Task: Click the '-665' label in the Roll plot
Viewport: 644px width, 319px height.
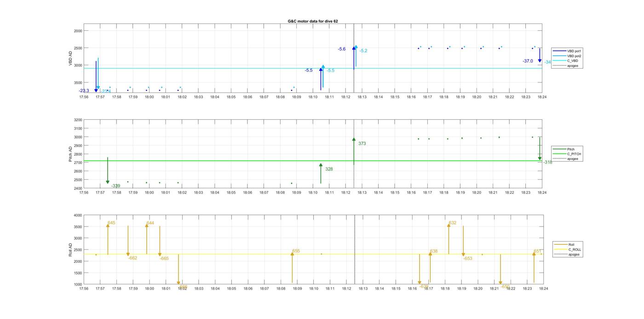Action: [x=164, y=259]
